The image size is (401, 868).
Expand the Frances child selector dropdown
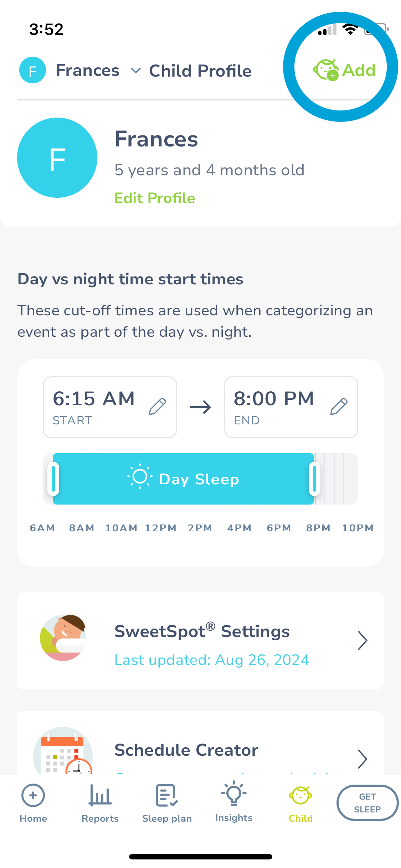(135, 71)
